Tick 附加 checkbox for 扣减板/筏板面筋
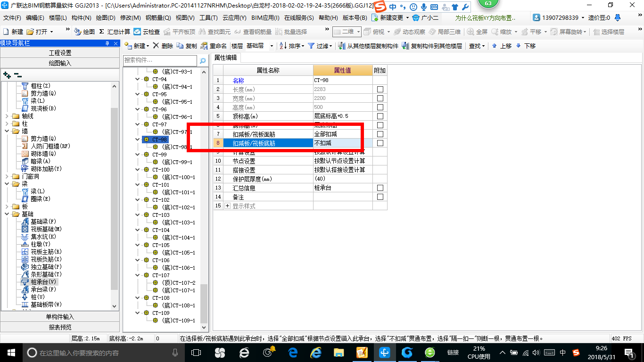The height and width of the screenshot is (362, 644). coord(380,134)
